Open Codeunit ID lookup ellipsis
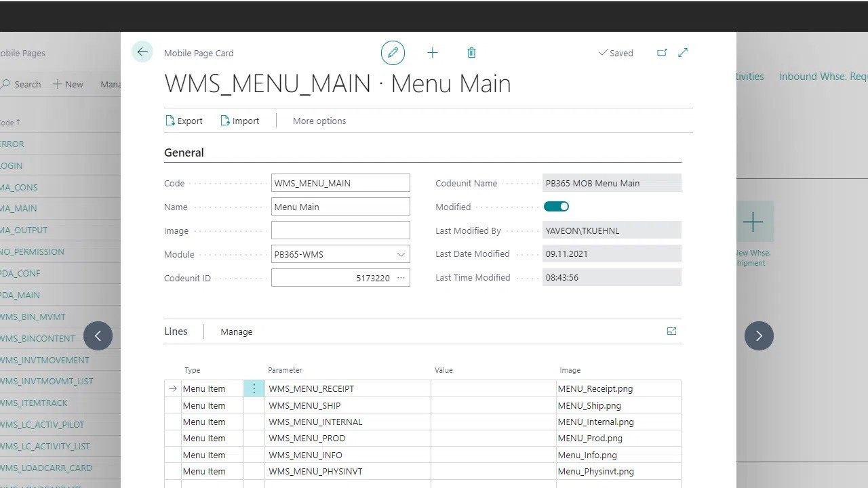Viewport: 868px width, 488px height. [401, 278]
